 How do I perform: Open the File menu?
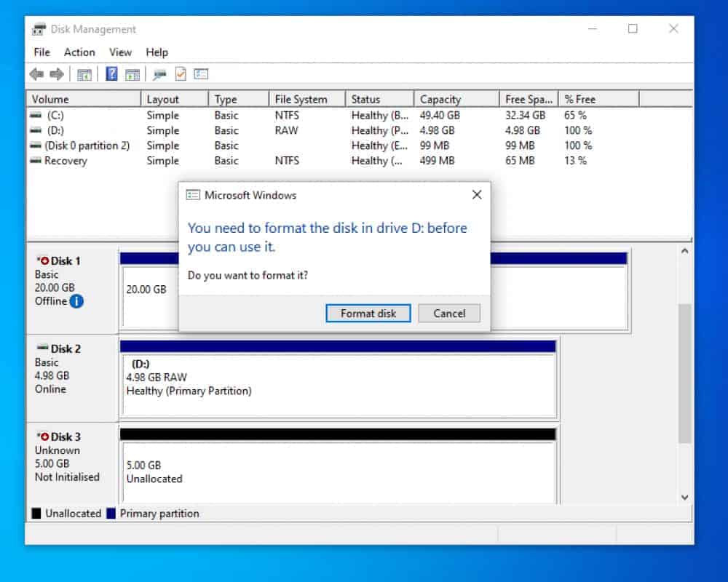[41, 52]
